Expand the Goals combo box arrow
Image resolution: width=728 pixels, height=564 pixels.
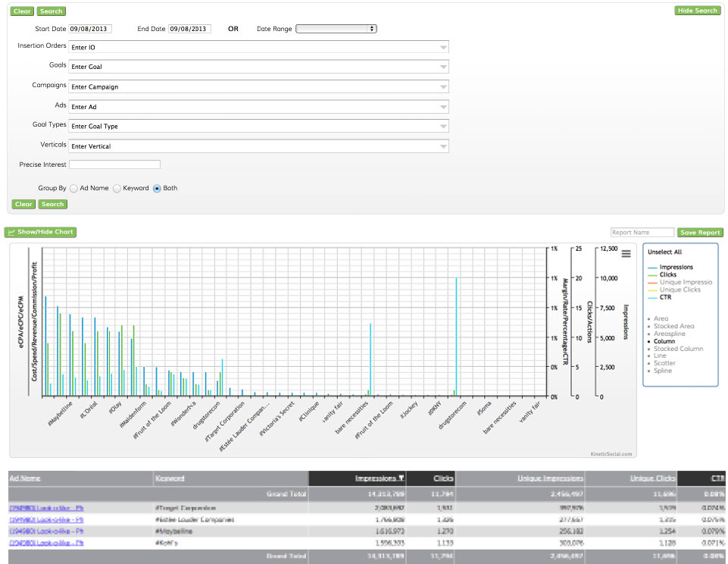(443, 67)
